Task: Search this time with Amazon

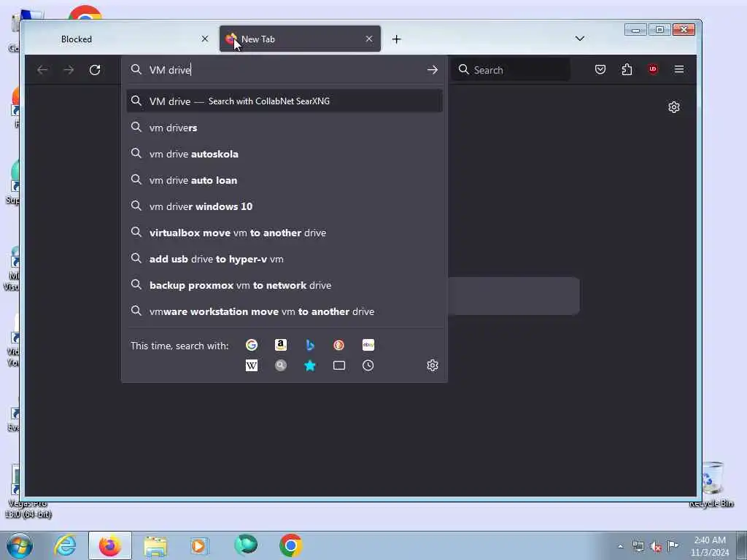Action: (281, 345)
